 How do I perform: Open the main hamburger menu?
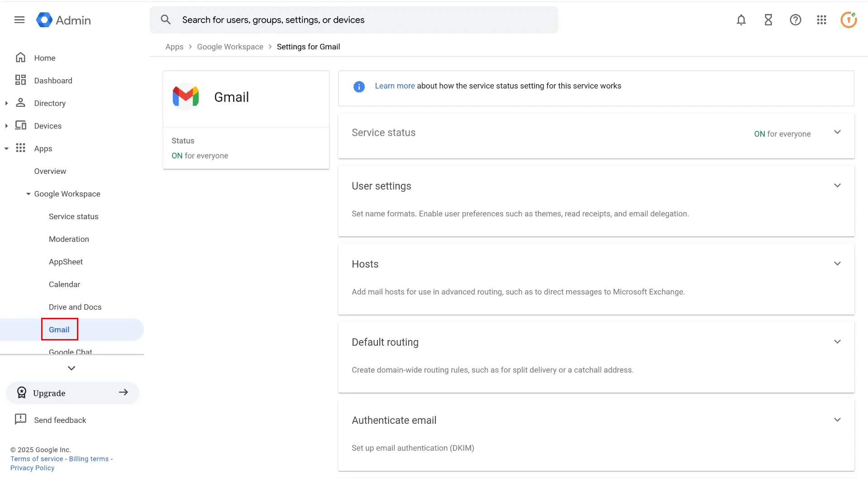(x=19, y=20)
